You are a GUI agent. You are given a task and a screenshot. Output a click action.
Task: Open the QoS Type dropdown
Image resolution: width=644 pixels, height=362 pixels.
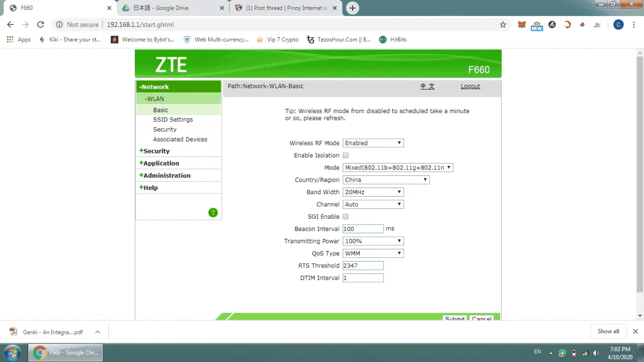(x=373, y=253)
